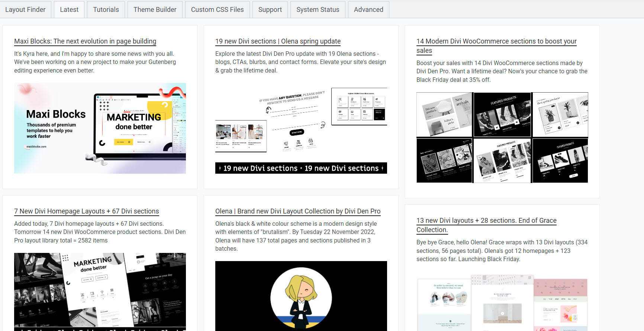View the System Status tab
The image size is (644, 331).
318,10
